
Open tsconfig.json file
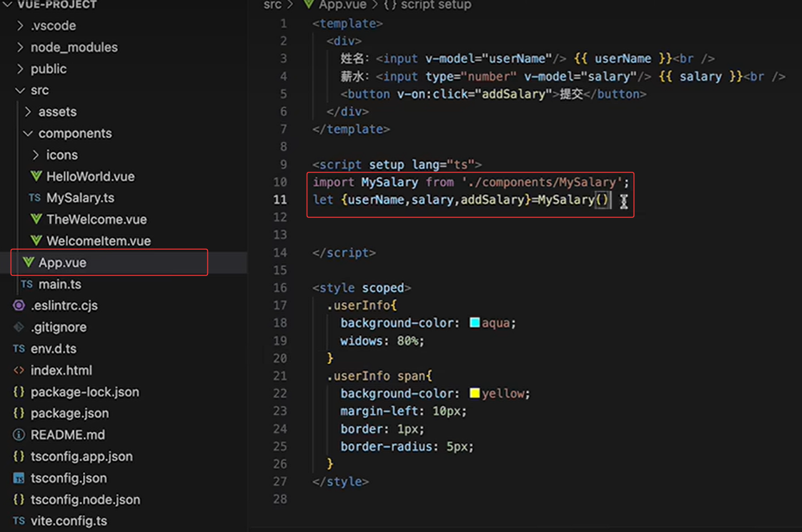69,478
